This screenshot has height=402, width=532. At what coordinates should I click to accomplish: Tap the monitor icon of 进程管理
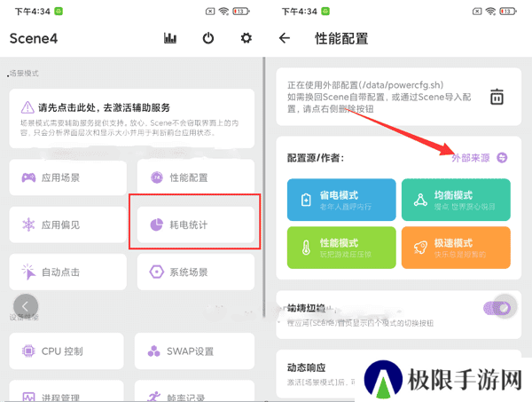tap(28, 397)
